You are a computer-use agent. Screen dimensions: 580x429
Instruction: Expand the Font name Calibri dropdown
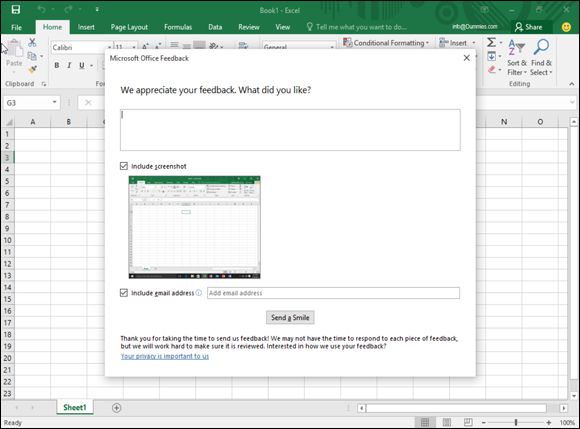click(x=109, y=47)
